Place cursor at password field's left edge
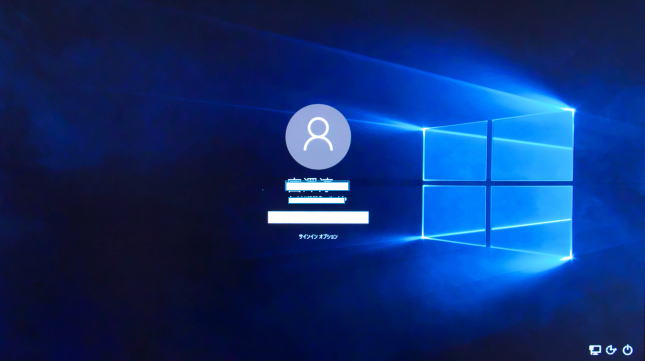 270,218
